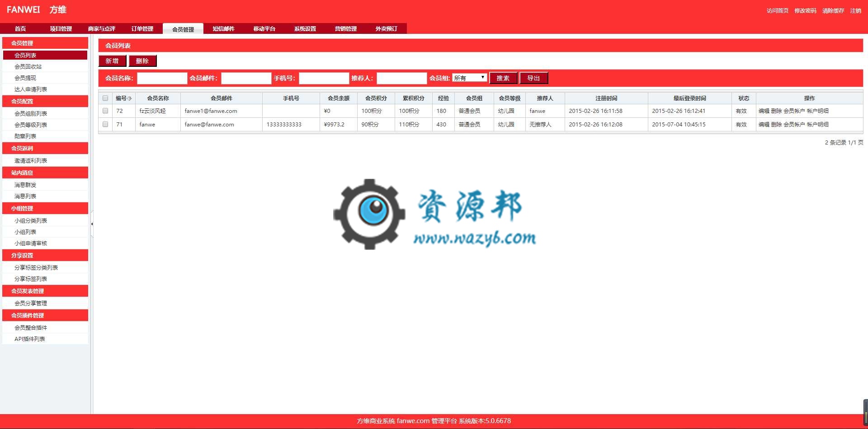This screenshot has width=868, height=429.
Task: Open 会员帐户 for member fz云淡风轻
Action: (794, 111)
